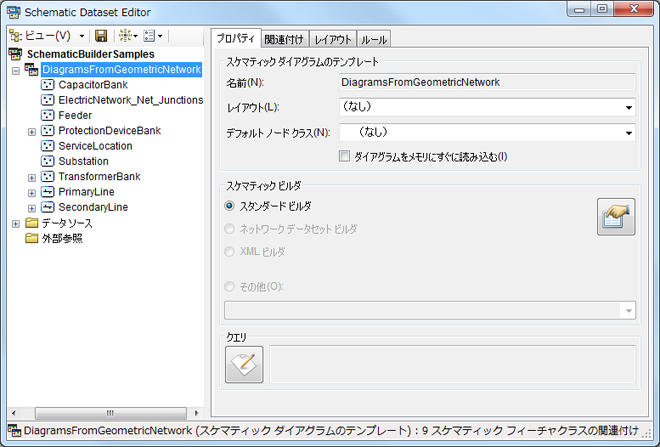Click the 名前(N) name field
The width and height of the screenshot is (660, 447).
pyautogui.click(x=486, y=82)
